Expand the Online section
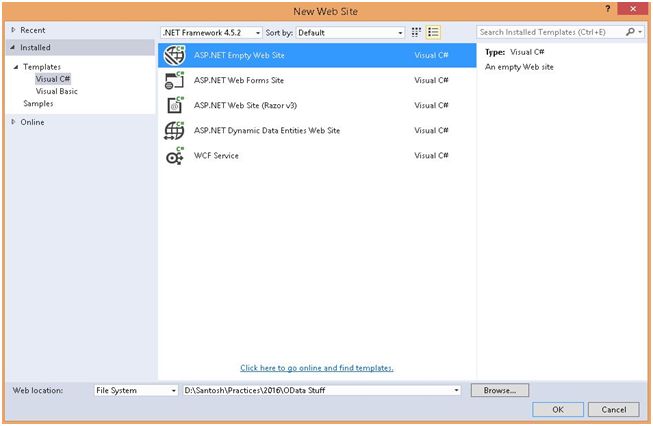 [x=13, y=122]
